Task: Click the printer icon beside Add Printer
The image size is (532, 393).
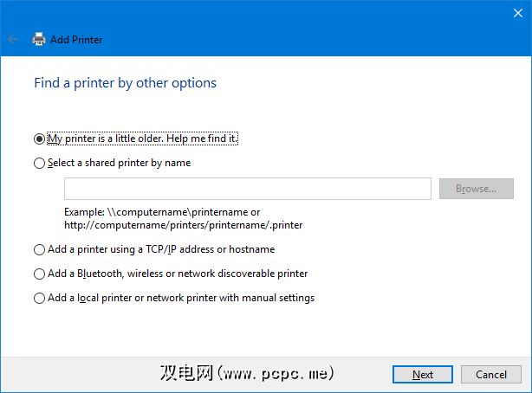Action: [x=39, y=39]
